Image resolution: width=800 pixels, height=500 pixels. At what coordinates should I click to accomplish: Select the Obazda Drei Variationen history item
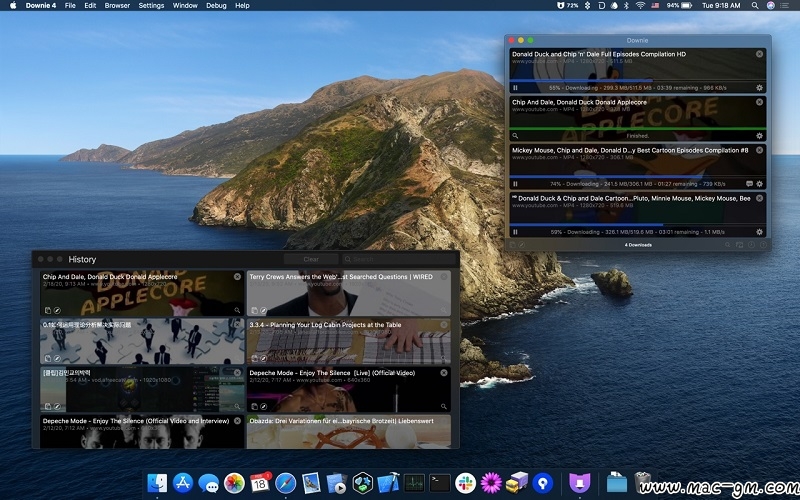(348, 432)
